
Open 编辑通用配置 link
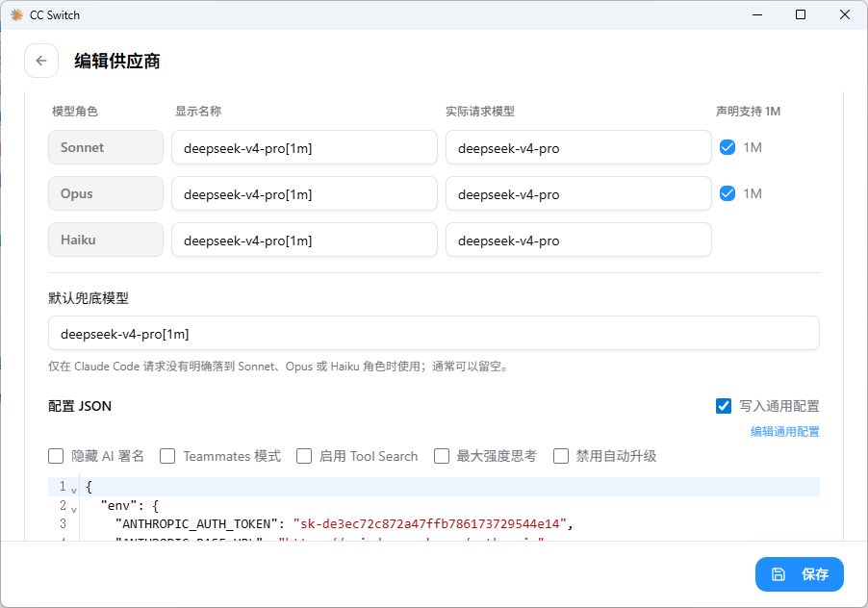pyautogui.click(x=785, y=432)
